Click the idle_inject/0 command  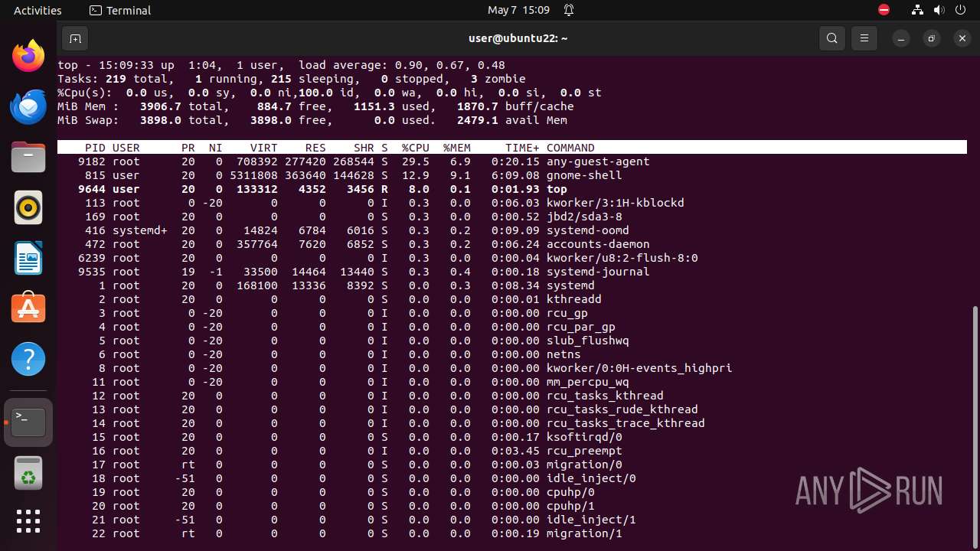click(x=591, y=478)
